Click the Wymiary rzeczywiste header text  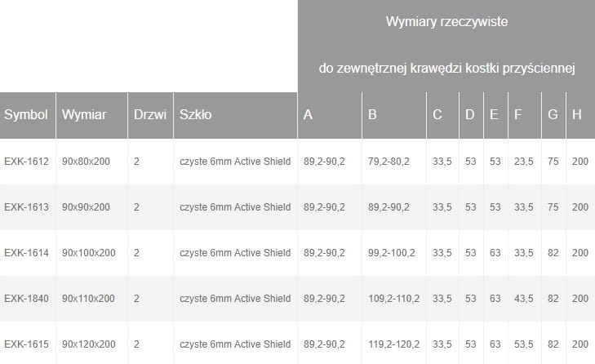coord(446,22)
